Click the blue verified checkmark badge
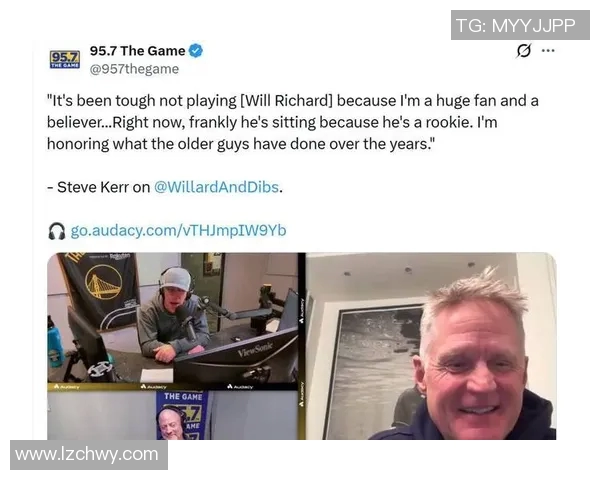The width and height of the screenshot is (600, 480). tap(196, 51)
